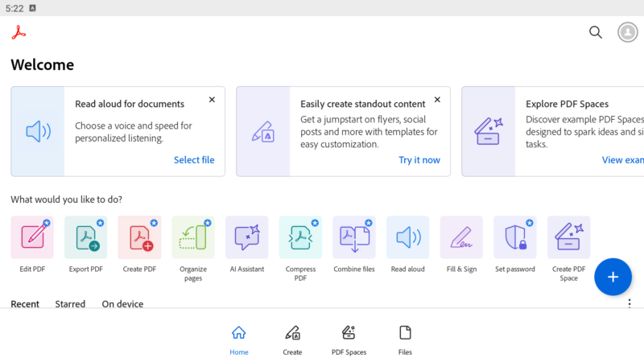
Task: Switch to the Create bottom tab
Action: [292, 340]
